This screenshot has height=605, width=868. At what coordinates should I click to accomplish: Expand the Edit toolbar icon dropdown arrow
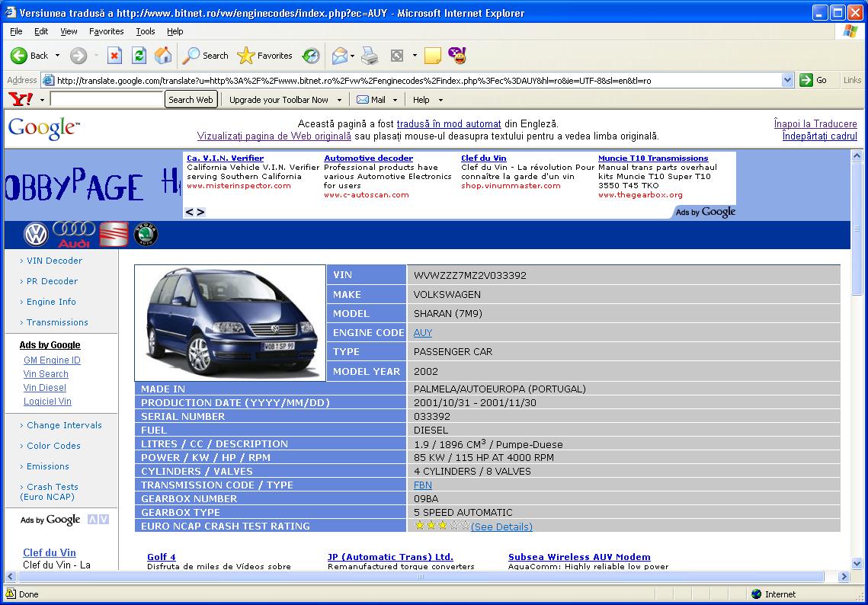pos(415,56)
